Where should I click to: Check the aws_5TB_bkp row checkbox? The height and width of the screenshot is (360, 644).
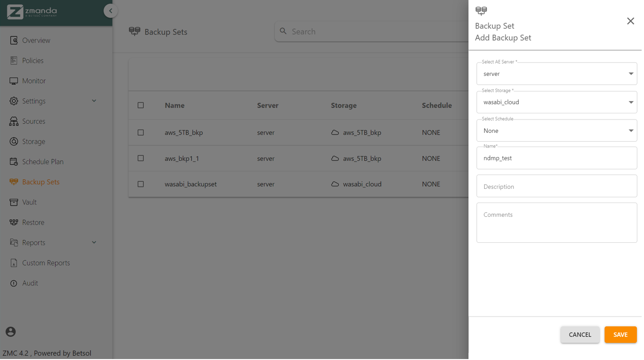click(x=141, y=133)
